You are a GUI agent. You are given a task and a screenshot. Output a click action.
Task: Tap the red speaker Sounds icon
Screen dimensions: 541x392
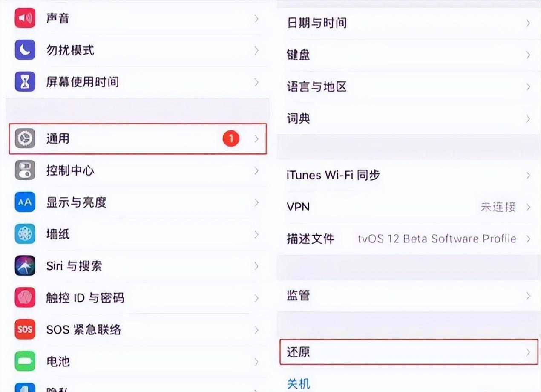(25, 18)
